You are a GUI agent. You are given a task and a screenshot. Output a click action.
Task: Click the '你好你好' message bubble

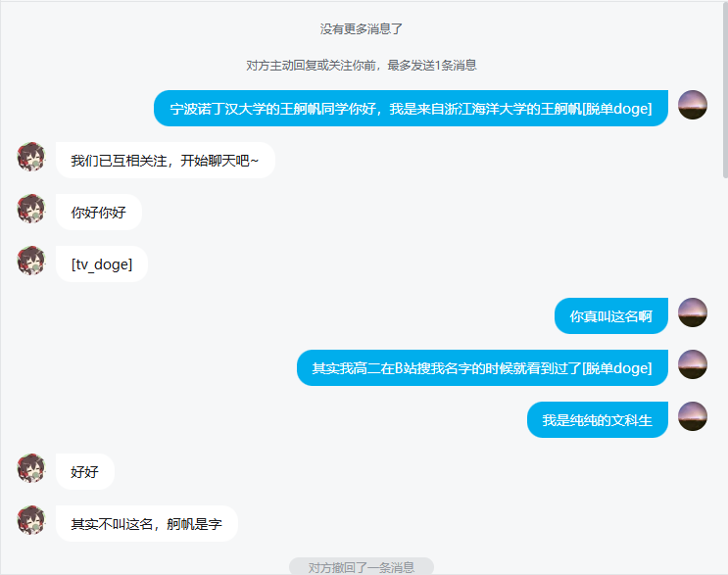[x=98, y=213]
